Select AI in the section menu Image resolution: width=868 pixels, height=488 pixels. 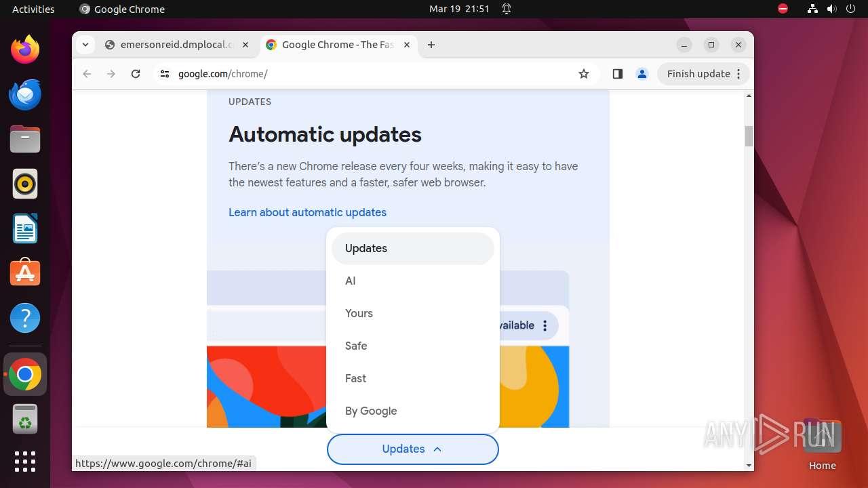(x=413, y=281)
